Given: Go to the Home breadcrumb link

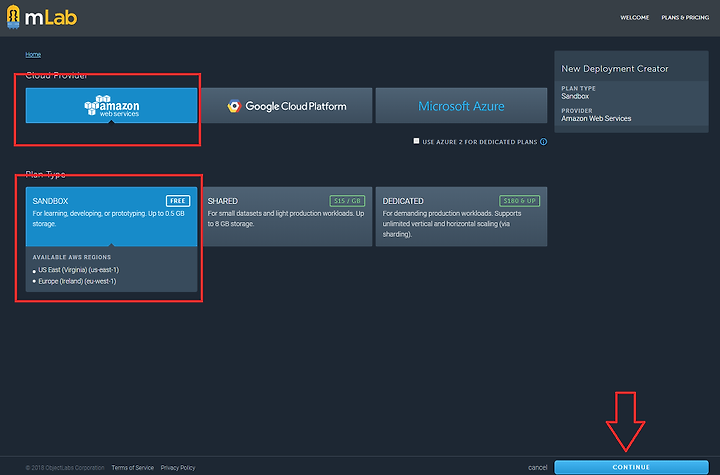Looking at the screenshot, I should pyautogui.click(x=33, y=54).
